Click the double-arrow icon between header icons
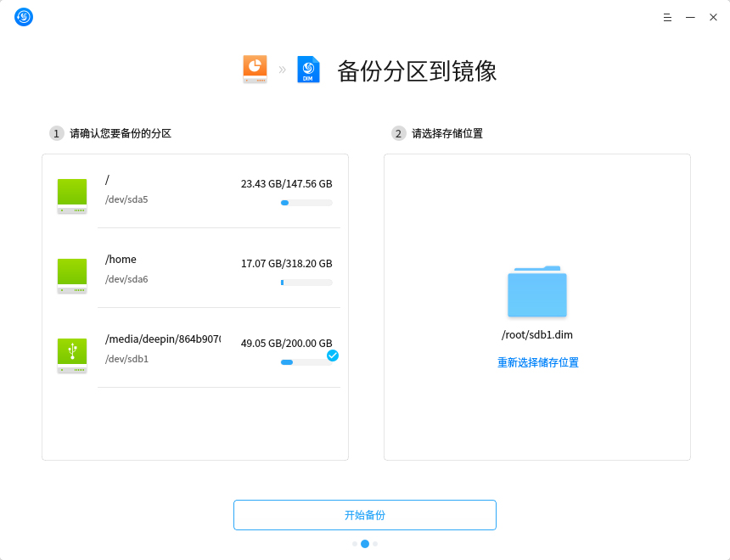 tap(282, 70)
